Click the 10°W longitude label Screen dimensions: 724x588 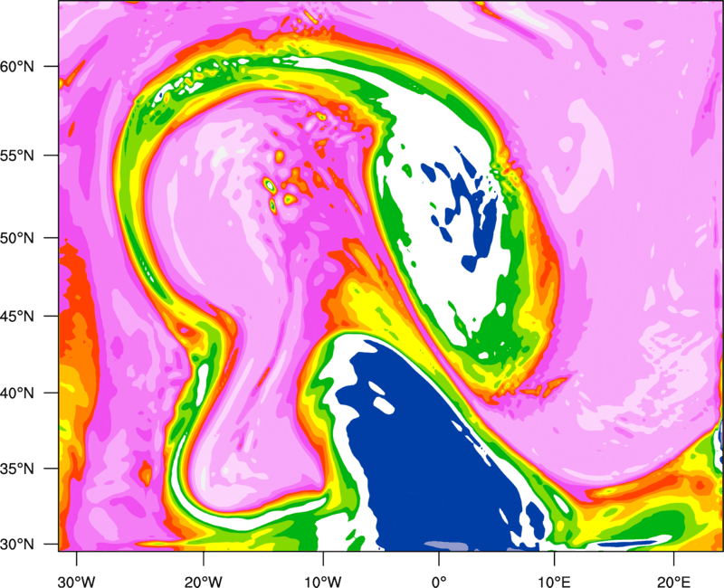[x=322, y=582]
